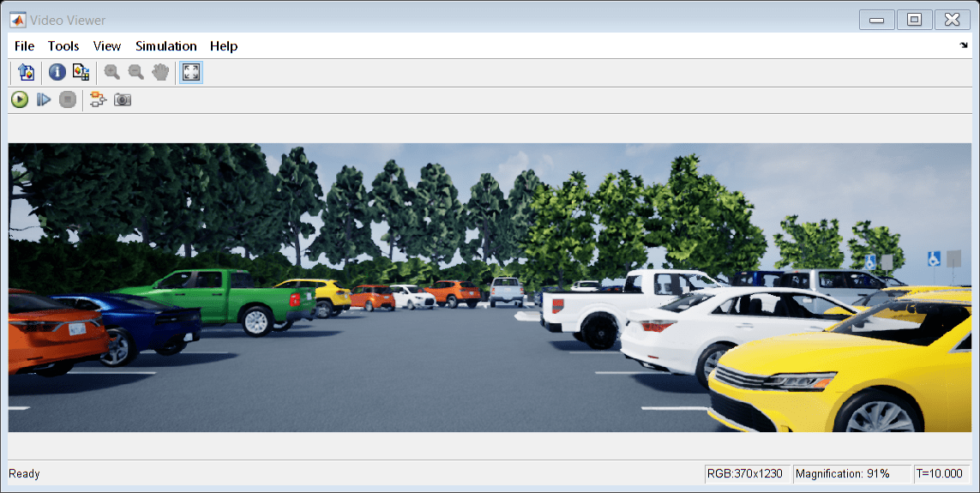Toggle Fit to Window magnification
The image size is (980, 493).
(x=190, y=73)
